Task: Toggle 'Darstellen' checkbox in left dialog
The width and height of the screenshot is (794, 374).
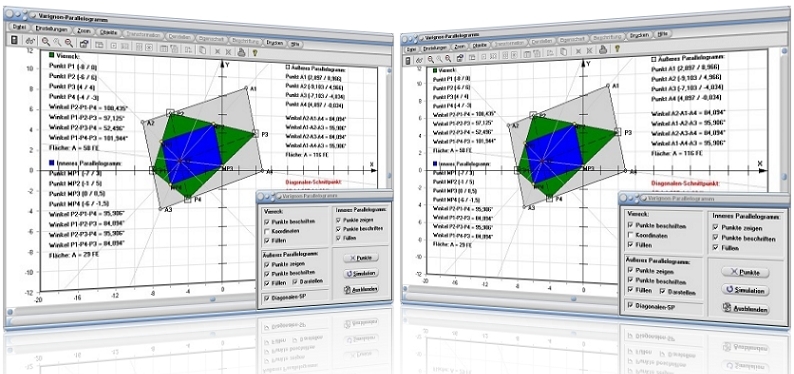Action: pyautogui.click(x=295, y=281)
